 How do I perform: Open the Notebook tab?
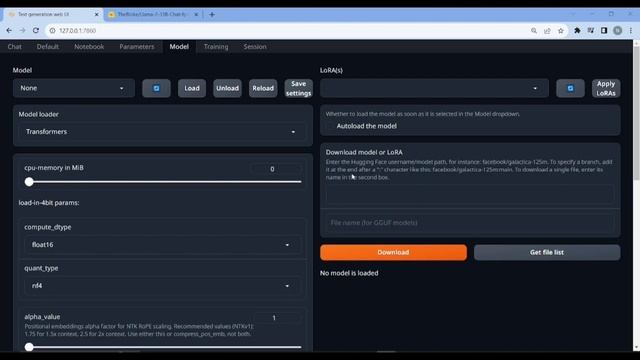[89, 47]
